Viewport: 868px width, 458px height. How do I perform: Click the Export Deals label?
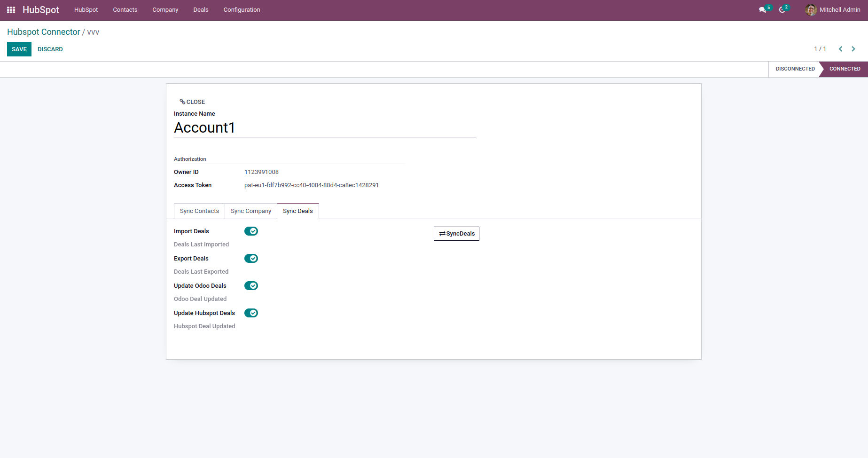[x=191, y=259]
